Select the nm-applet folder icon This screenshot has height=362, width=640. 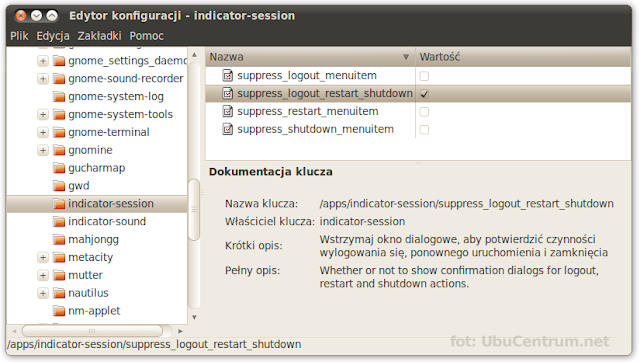(x=59, y=311)
